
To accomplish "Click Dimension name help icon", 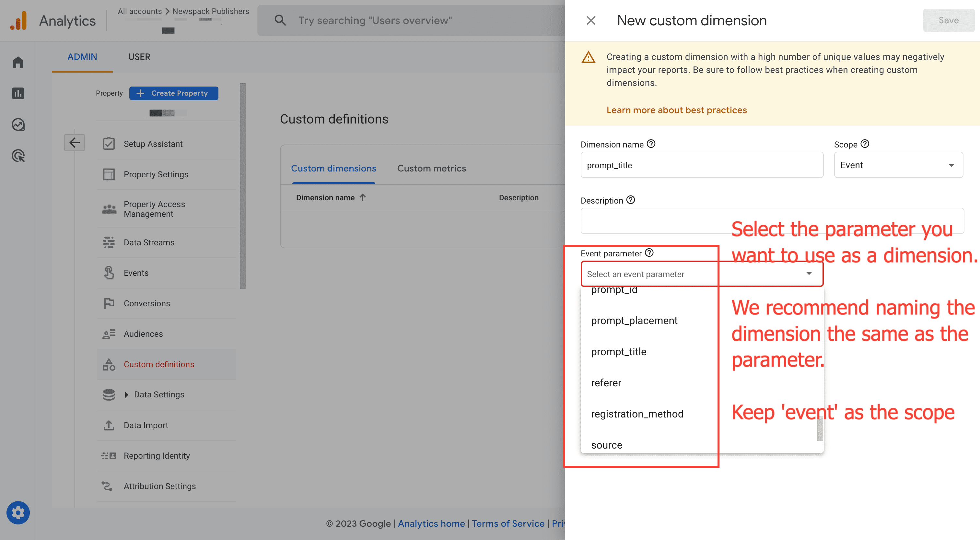I will pos(651,144).
